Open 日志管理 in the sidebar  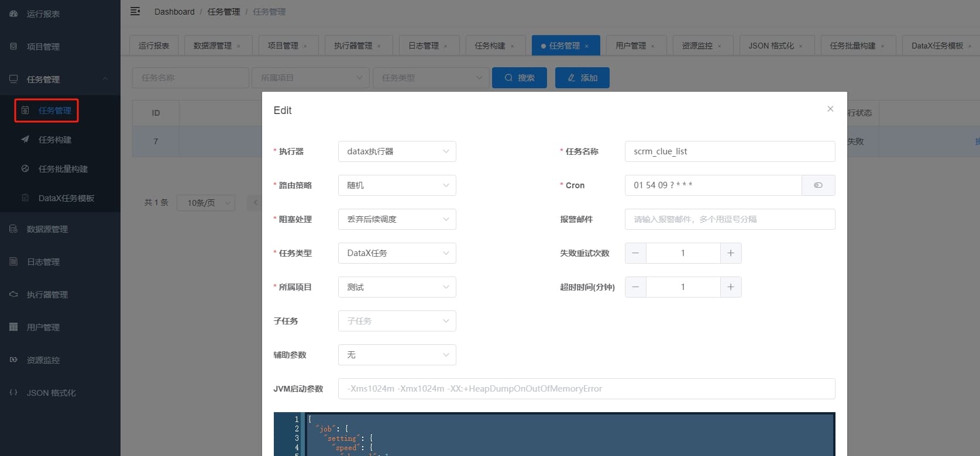point(60,262)
